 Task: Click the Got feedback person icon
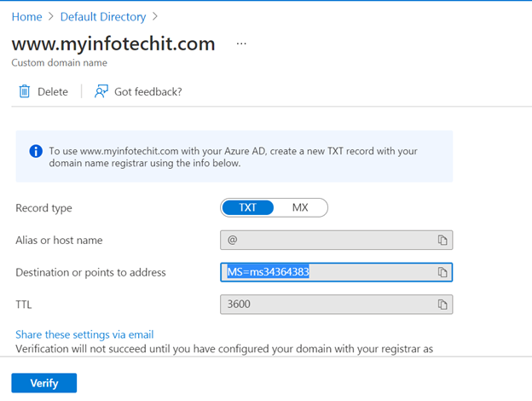click(101, 91)
